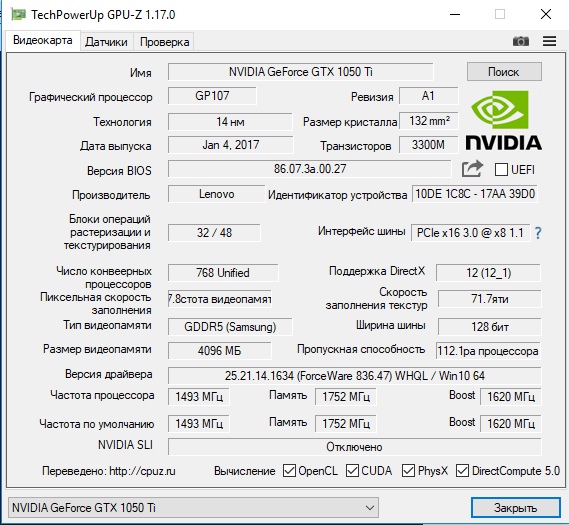Image resolution: width=569 pixels, height=525 pixels.
Task: Open the Датчики tab
Action: (106, 42)
